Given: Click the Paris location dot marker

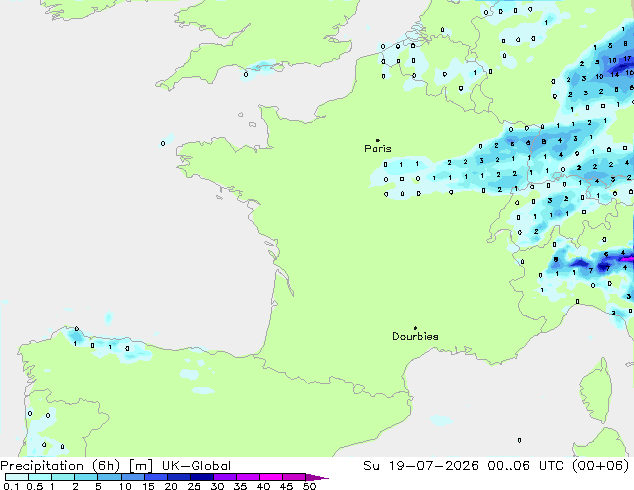Looking at the screenshot, I should coord(378,140).
